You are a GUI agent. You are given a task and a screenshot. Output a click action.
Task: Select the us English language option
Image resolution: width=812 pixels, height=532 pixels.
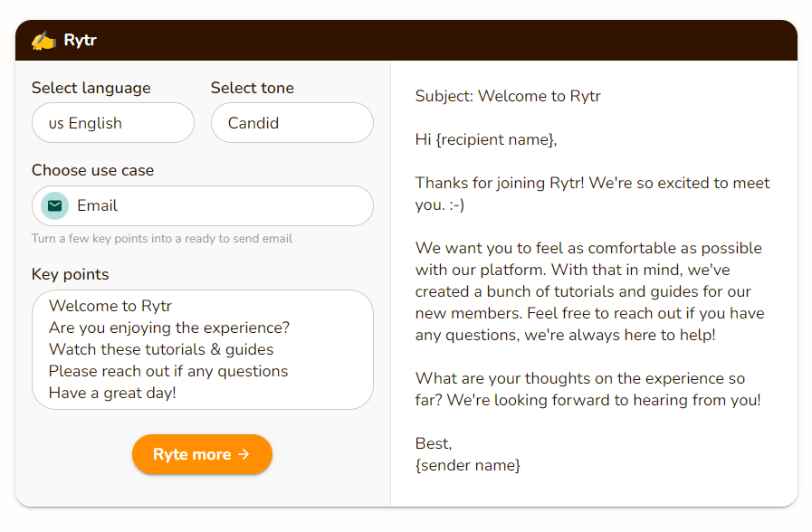[112, 122]
